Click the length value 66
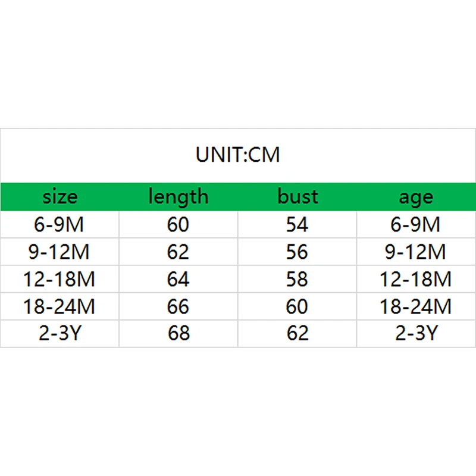Viewport: 476px width, 476px height. (x=178, y=306)
